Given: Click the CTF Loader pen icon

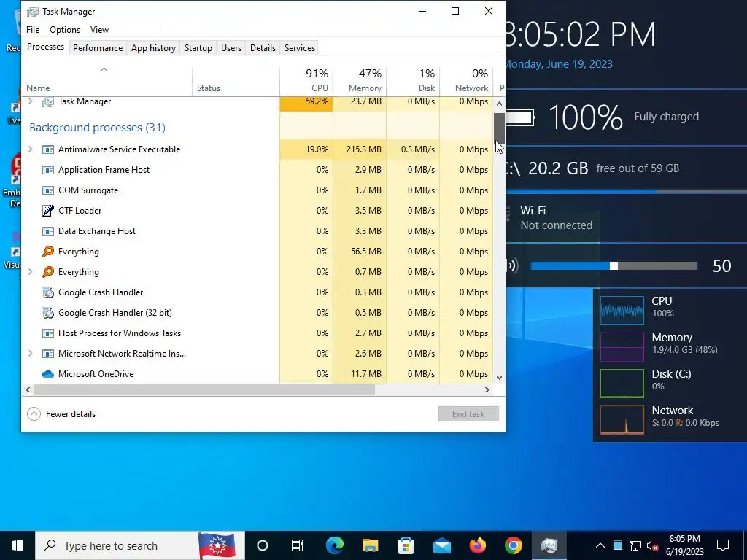Looking at the screenshot, I should tap(47, 211).
